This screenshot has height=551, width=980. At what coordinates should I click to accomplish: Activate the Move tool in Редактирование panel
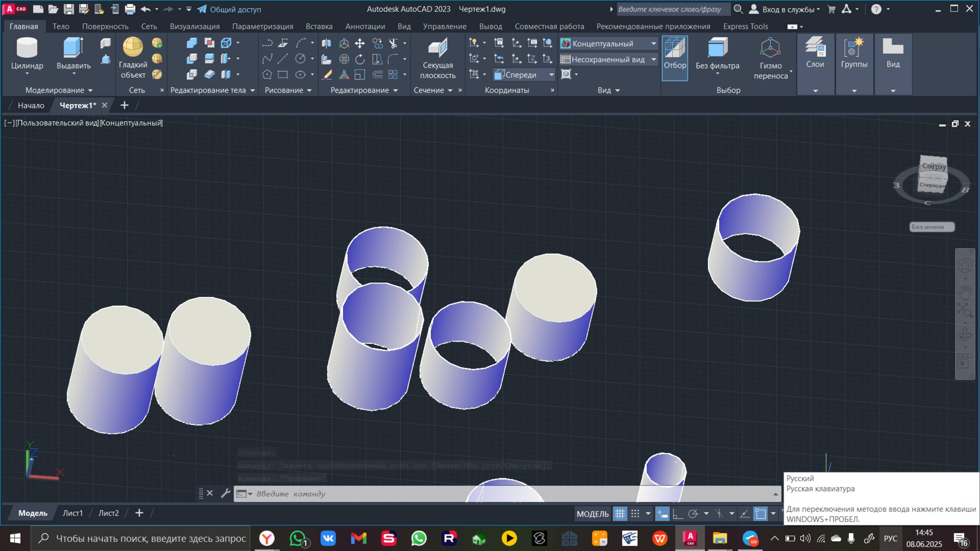(x=360, y=43)
